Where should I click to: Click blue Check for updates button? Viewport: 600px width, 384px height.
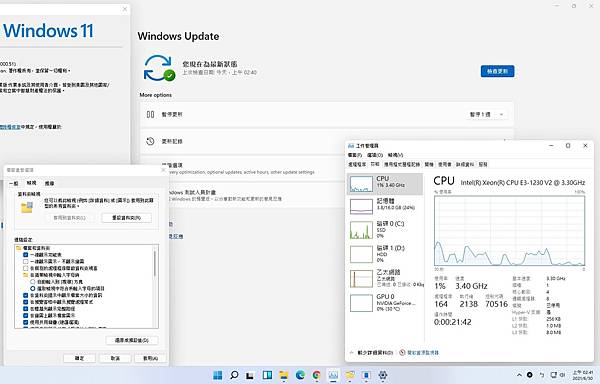(497, 71)
